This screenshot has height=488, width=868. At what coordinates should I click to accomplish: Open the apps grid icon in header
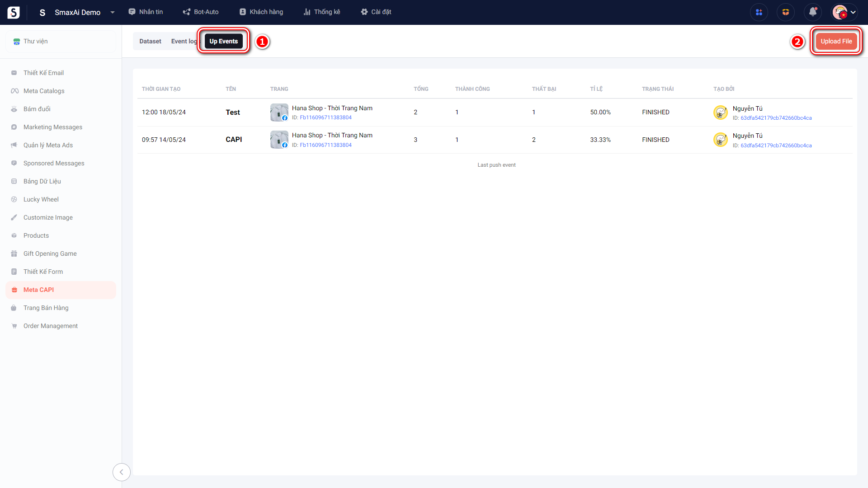coord(759,12)
